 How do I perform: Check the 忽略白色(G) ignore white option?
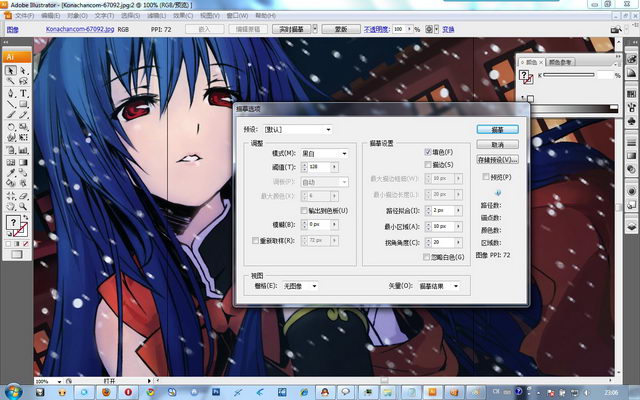click(x=426, y=257)
